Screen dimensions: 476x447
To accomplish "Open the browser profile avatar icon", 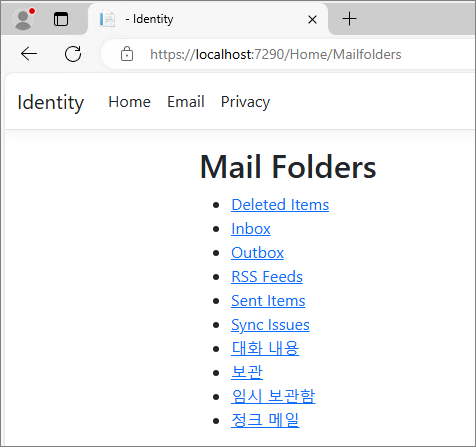I will point(23,19).
